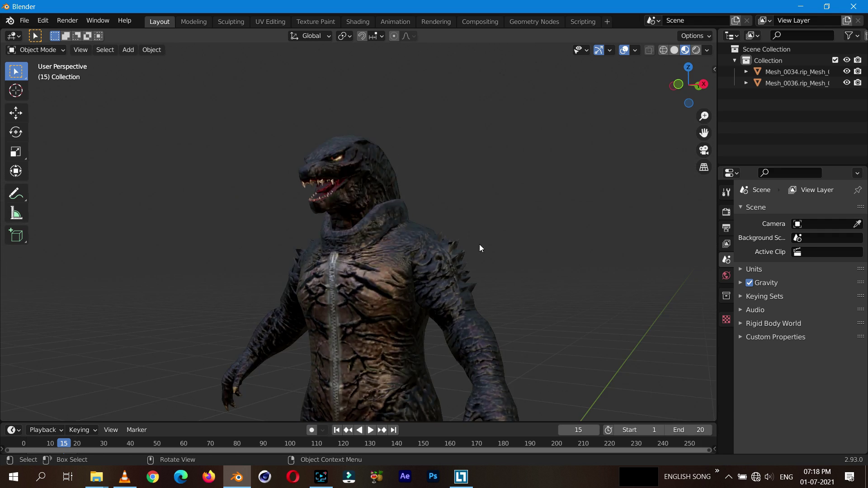Viewport: 868px width, 488px height.
Task: Jump to the animation start frame
Action: point(336,430)
